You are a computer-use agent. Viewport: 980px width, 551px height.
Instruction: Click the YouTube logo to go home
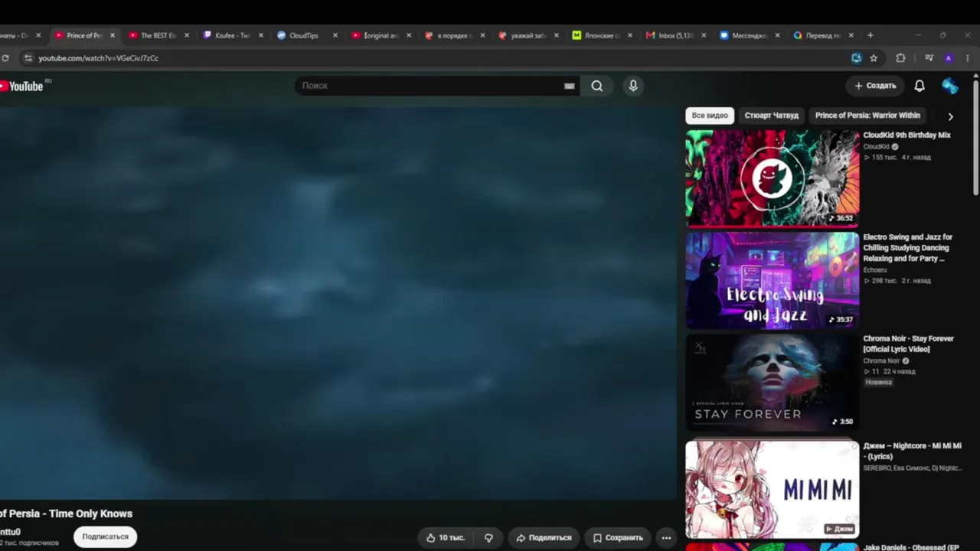[x=22, y=86]
